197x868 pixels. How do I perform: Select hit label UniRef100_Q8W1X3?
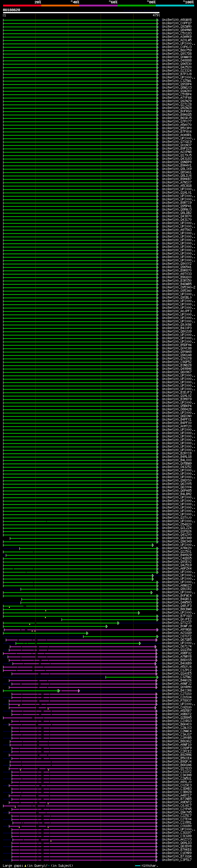tap(177, 88)
